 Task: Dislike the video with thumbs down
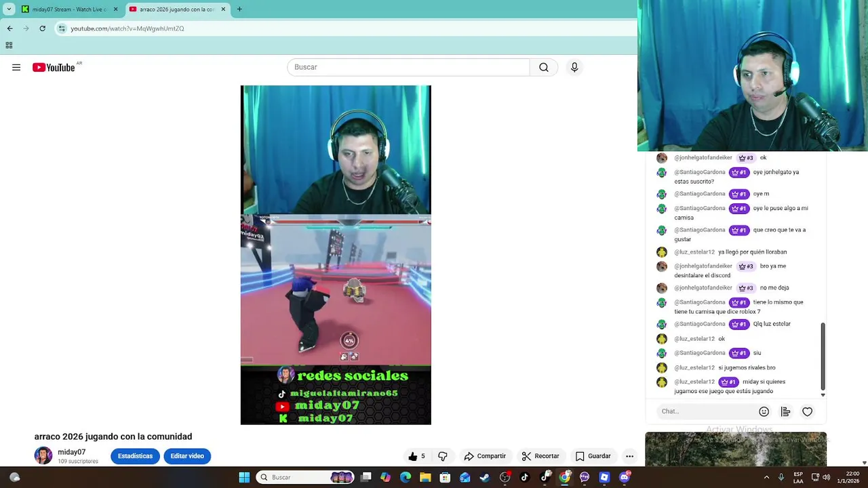443,456
